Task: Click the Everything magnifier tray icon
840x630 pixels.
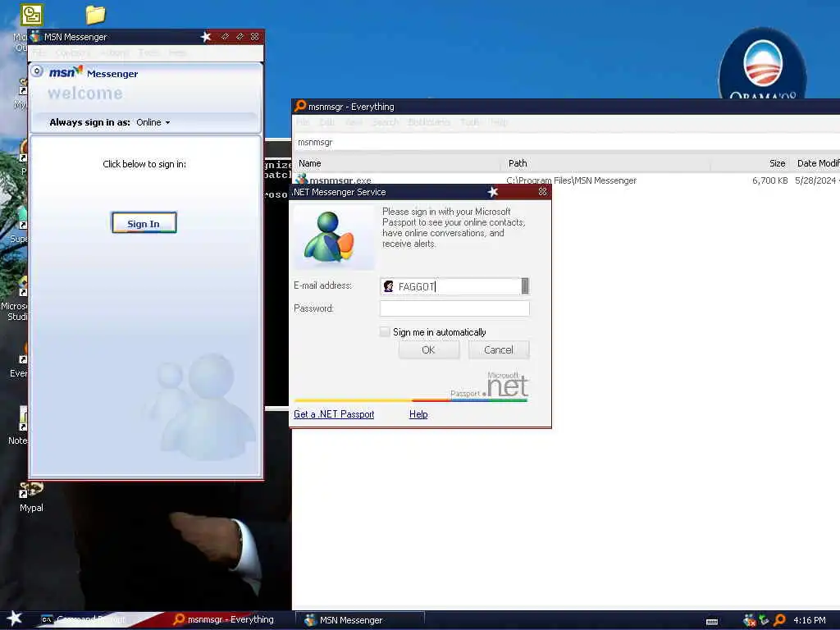Action: point(779,620)
